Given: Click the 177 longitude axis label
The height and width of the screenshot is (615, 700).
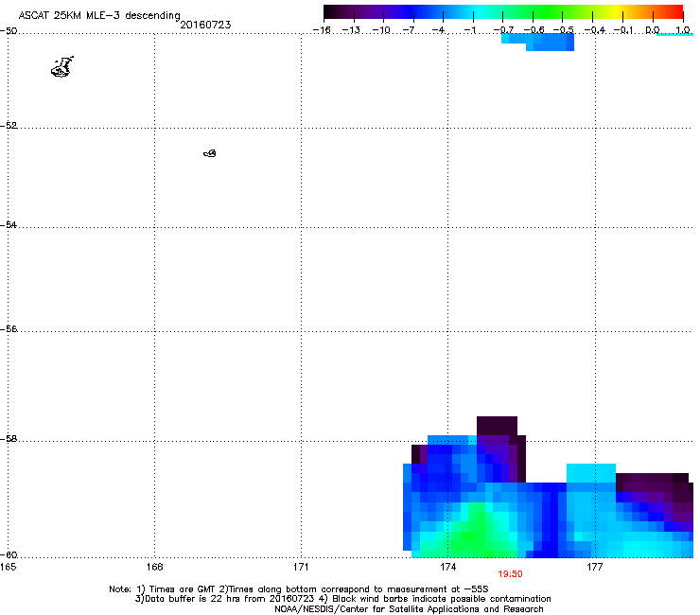Looking at the screenshot, I should [x=595, y=567].
